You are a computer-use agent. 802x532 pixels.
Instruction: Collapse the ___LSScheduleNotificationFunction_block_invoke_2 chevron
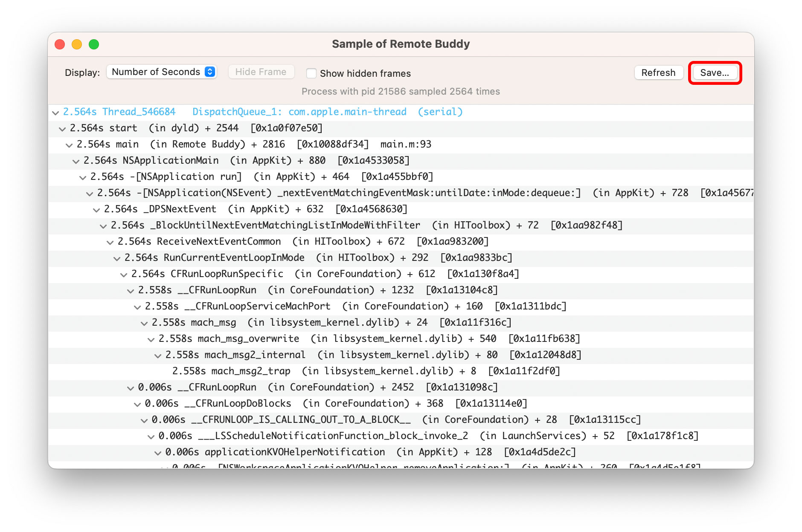[151, 437]
